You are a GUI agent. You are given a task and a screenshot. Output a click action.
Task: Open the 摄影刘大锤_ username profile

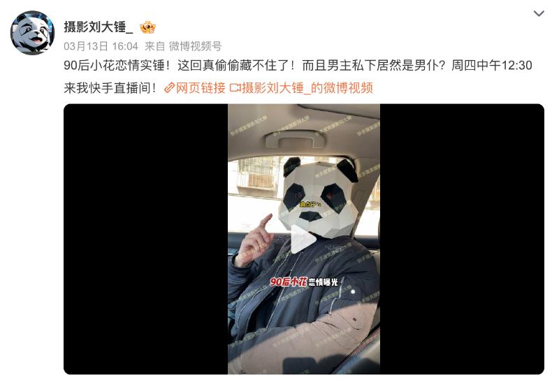[99, 27]
